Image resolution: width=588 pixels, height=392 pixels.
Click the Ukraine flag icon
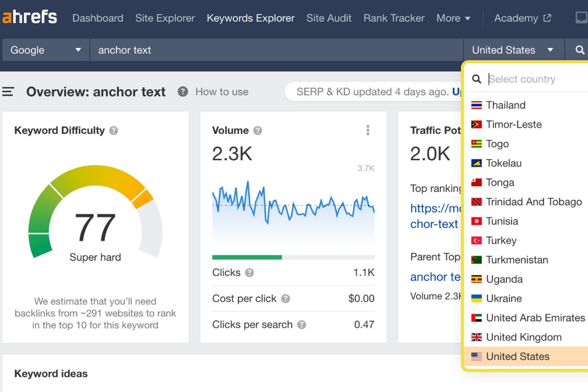pyautogui.click(x=476, y=298)
